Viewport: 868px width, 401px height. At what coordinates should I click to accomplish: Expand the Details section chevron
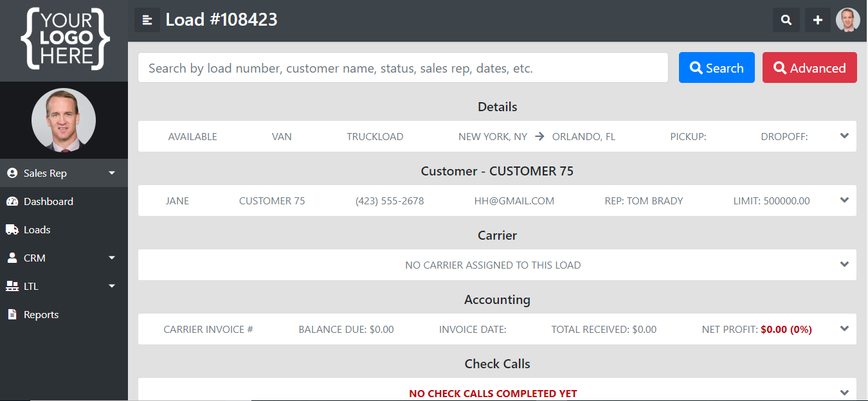pyautogui.click(x=844, y=136)
